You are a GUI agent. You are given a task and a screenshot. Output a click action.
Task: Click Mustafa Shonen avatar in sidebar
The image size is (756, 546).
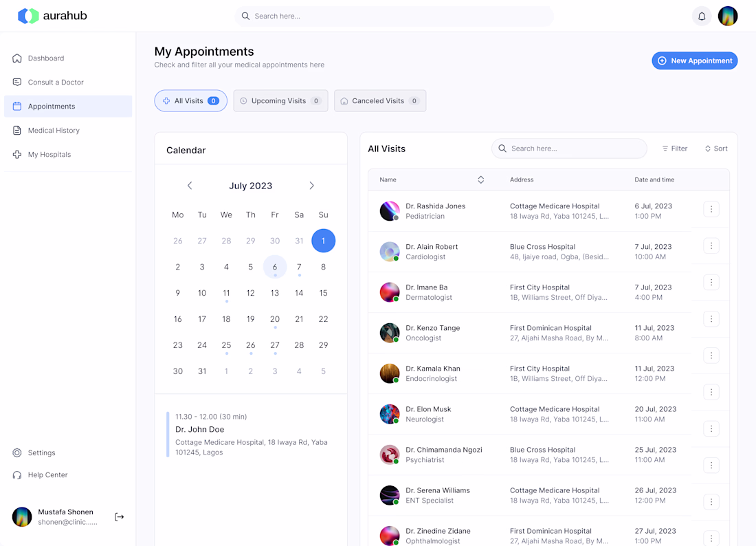point(22,517)
